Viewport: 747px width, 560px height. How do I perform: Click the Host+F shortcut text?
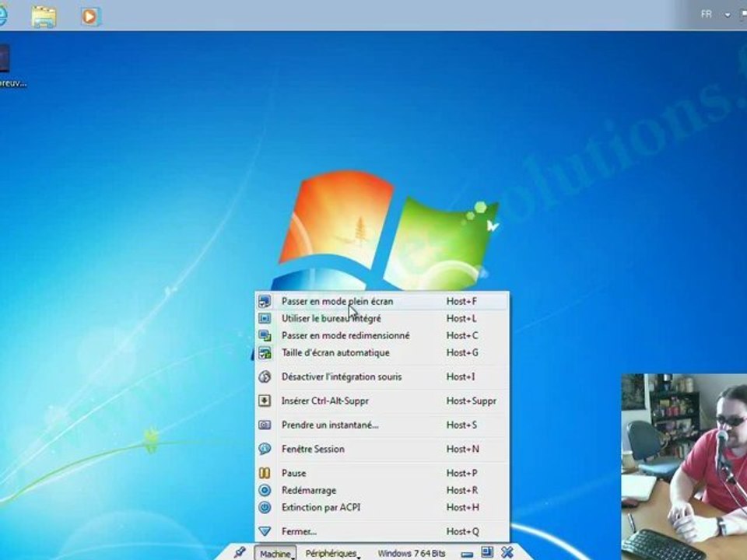click(x=461, y=301)
